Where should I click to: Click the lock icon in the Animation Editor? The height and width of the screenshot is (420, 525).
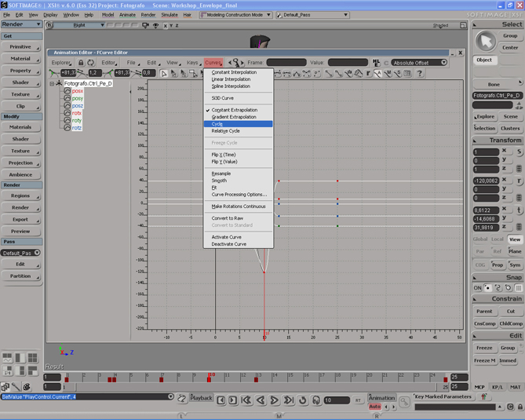(80, 63)
